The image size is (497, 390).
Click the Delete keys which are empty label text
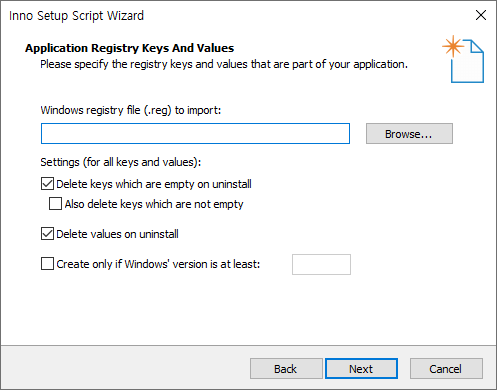tap(154, 184)
